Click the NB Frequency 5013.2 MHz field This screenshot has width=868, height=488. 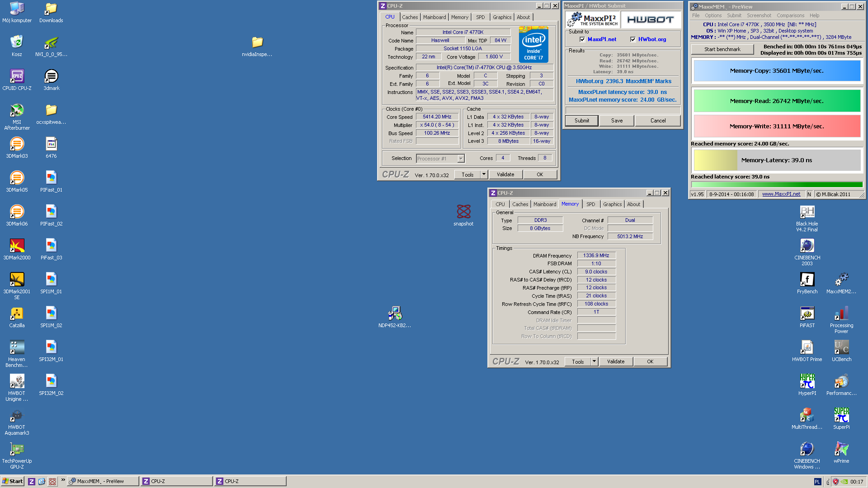click(x=630, y=236)
